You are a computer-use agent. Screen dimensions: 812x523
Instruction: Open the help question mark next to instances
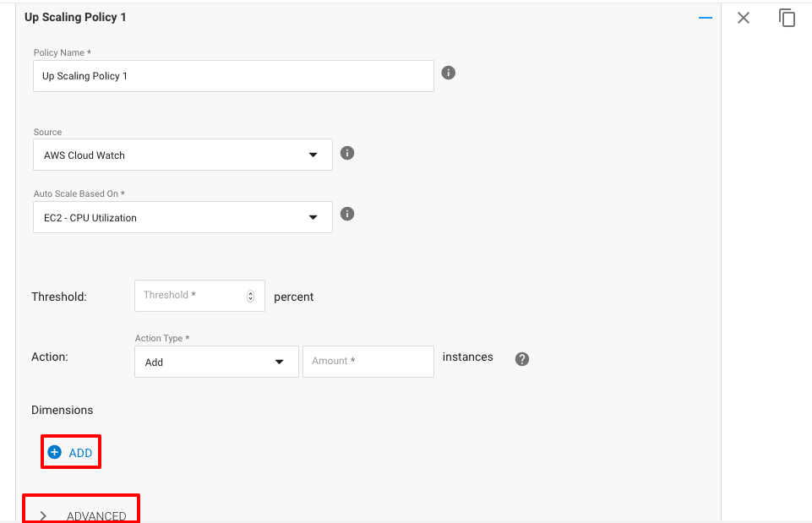522,359
